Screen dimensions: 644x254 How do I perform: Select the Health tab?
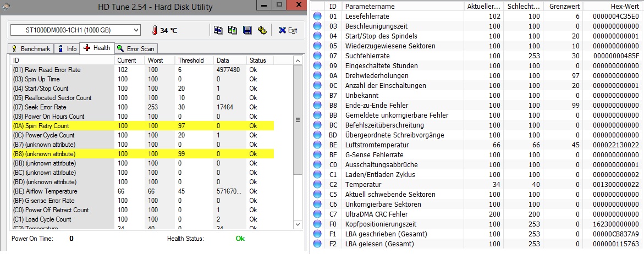tap(97, 48)
